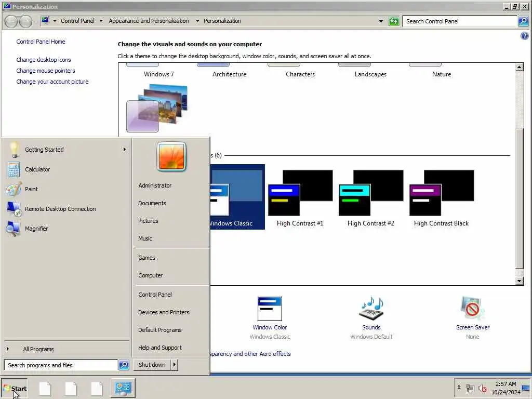Click the help question mark icon

[x=525, y=36]
